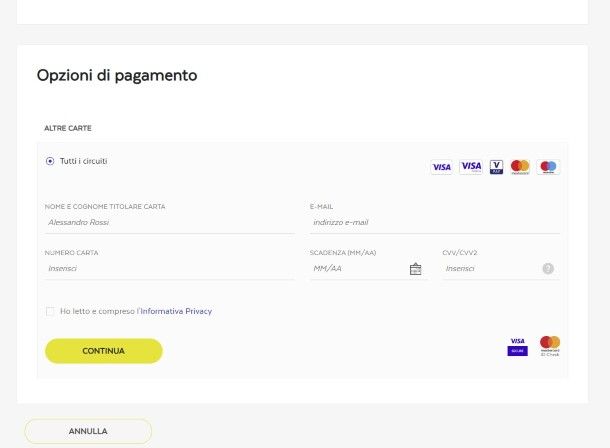610x448 pixels.
Task: Click the CVV help question mark
Action: (548, 268)
